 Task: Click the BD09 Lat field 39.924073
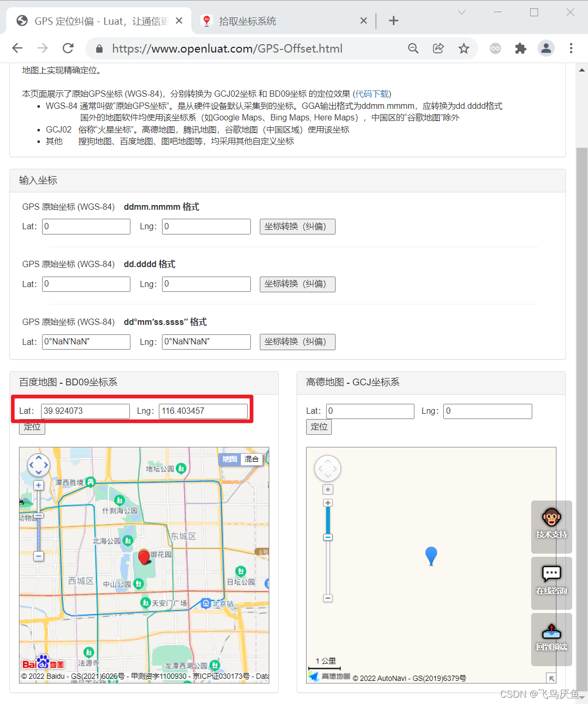[85, 411]
